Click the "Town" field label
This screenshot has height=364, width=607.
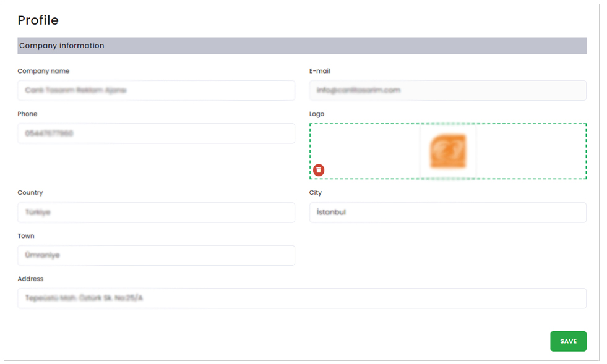click(26, 236)
